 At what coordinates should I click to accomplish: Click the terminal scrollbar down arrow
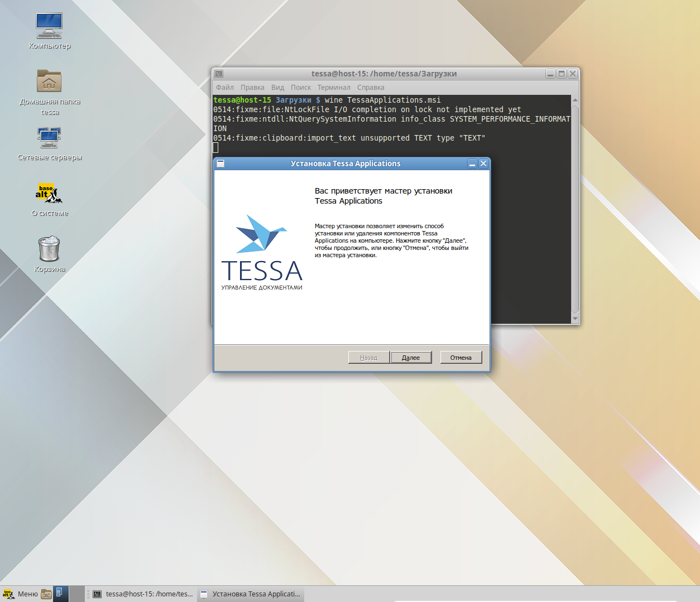pyautogui.click(x=575, y=319)
